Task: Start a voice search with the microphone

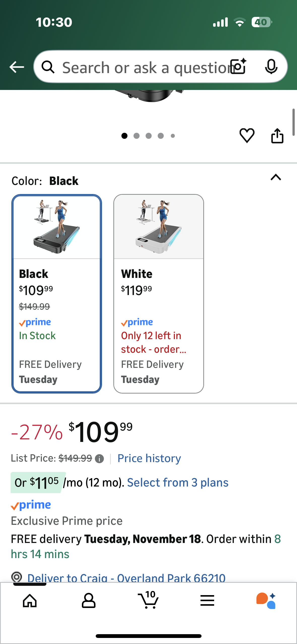Action: coord(272,67)
